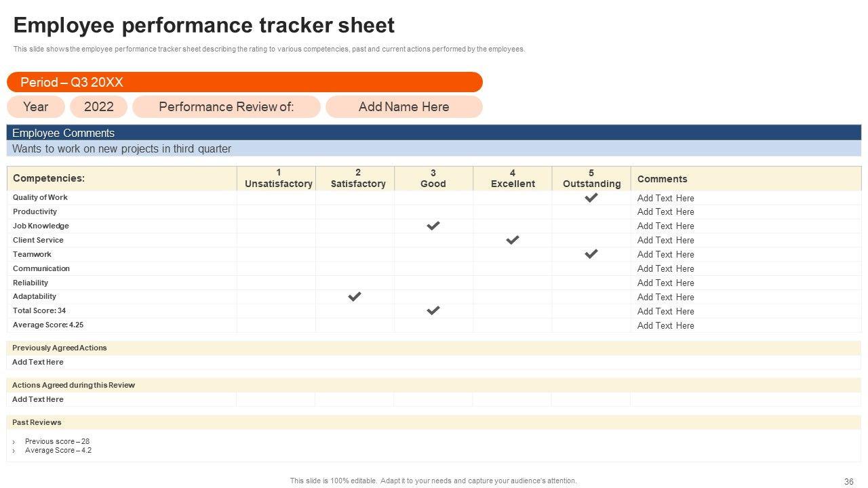The width and height of the screenshot is (868, 488).
Task: Check the Reliability Unsatisfactory cell
Action: 276,283
